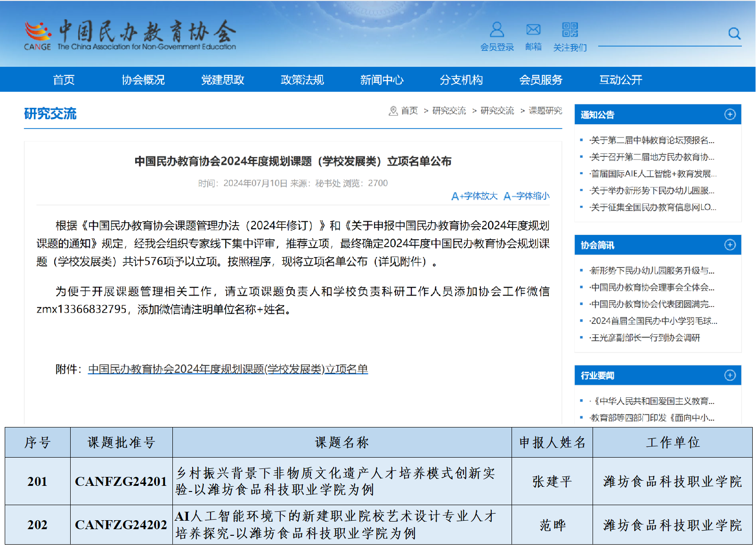Click the search magnifier icon
Screen dimensions: 756x548
[734, 33]
